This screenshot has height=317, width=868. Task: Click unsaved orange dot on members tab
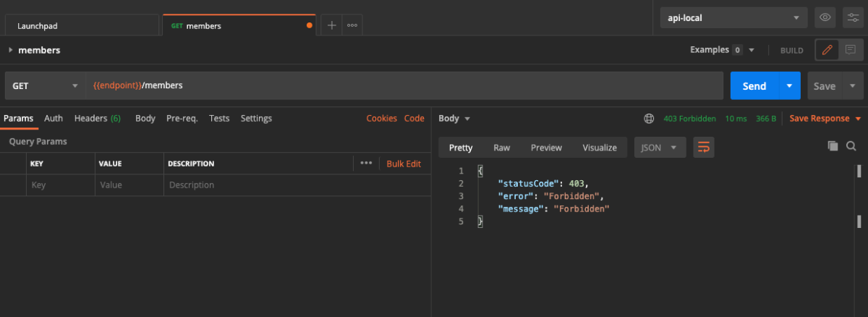point(310,25)
